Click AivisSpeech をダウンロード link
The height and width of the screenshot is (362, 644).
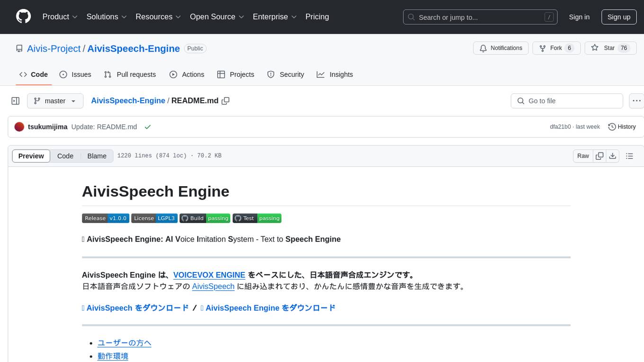(x=135, y=308)
